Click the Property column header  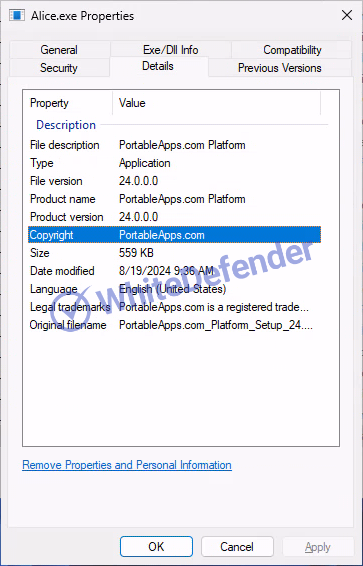coord(67,103)
